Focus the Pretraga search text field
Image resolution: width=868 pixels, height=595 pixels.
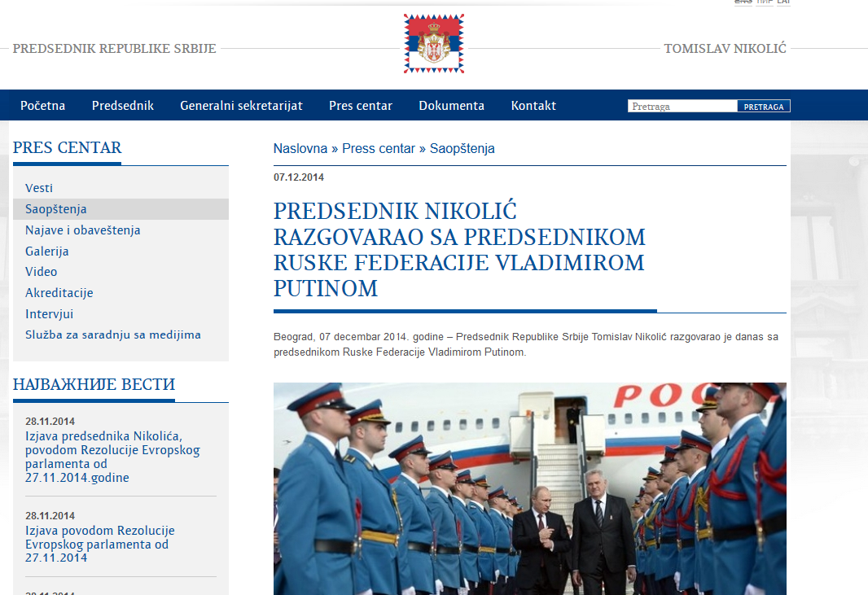point(682,107)
